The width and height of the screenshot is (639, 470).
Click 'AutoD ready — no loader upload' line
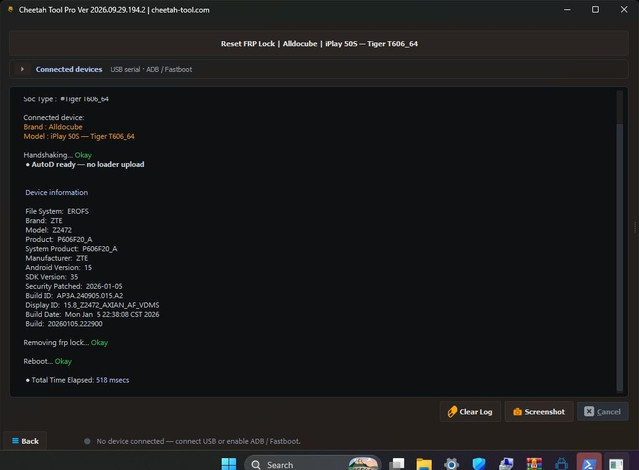click(x=85, y=164)
